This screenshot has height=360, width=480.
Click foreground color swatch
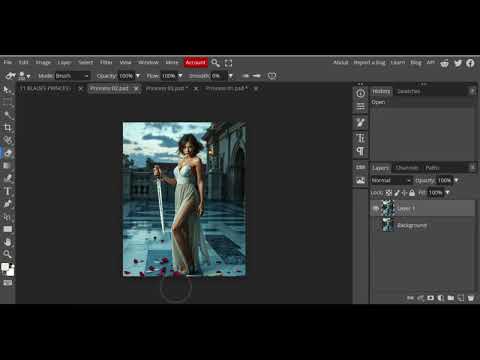[5, 267]
